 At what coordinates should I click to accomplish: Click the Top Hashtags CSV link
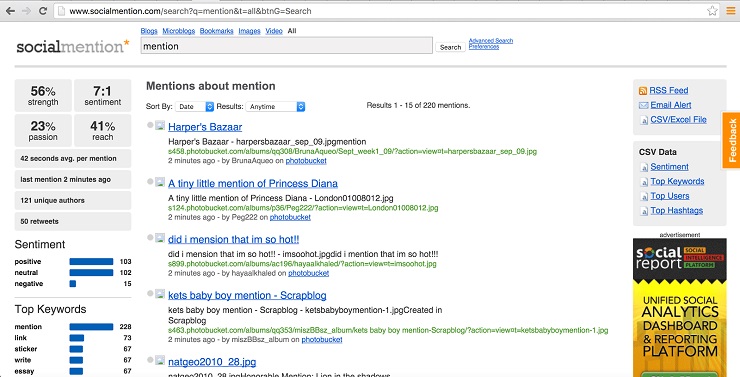coord(676,210)
